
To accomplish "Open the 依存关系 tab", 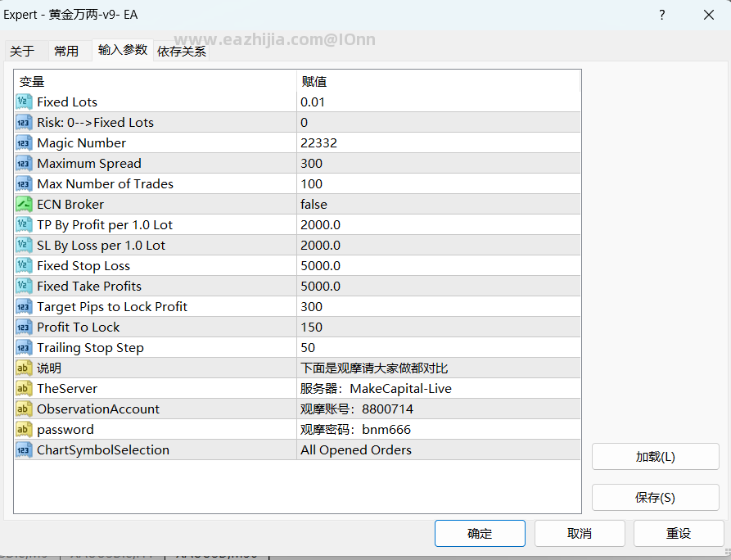I will [182, 52].
